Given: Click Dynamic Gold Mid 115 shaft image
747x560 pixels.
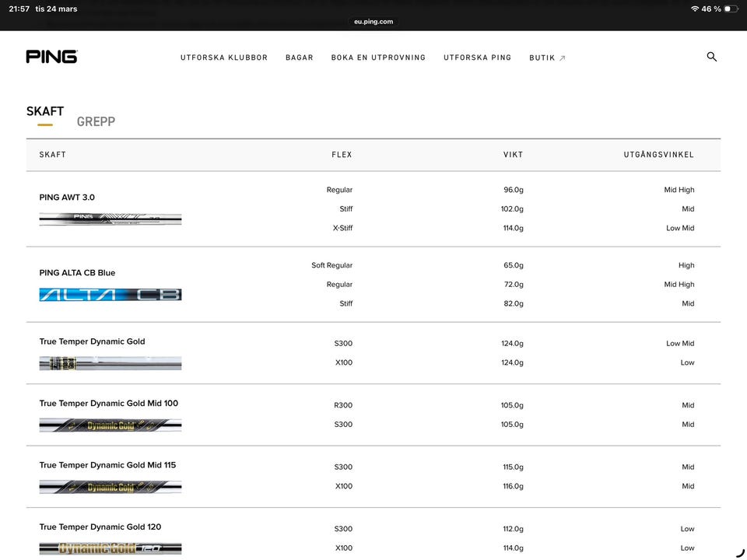Looking at the screenshot, I should [110, 487].
